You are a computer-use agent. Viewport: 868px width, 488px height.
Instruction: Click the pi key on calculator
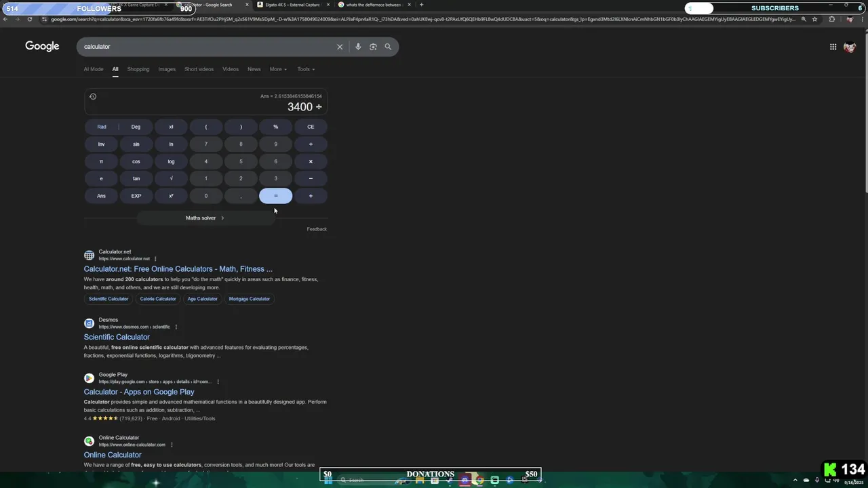[x=101, y=161]
